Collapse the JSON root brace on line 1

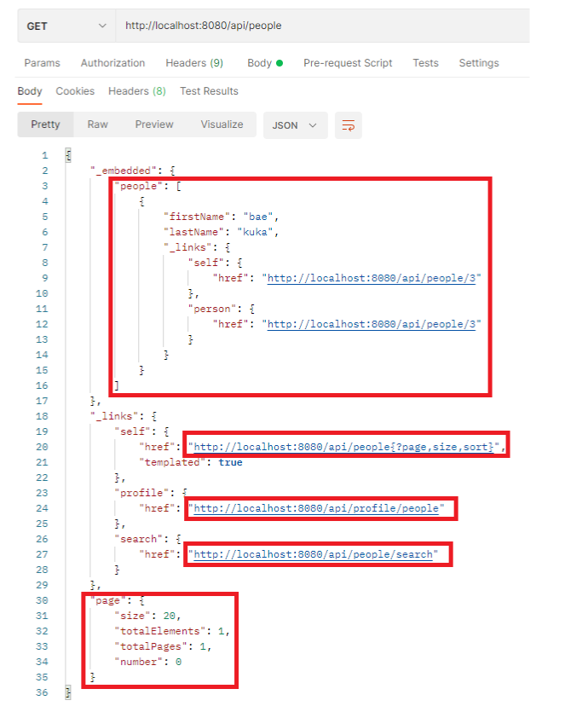tap(68, 155)
